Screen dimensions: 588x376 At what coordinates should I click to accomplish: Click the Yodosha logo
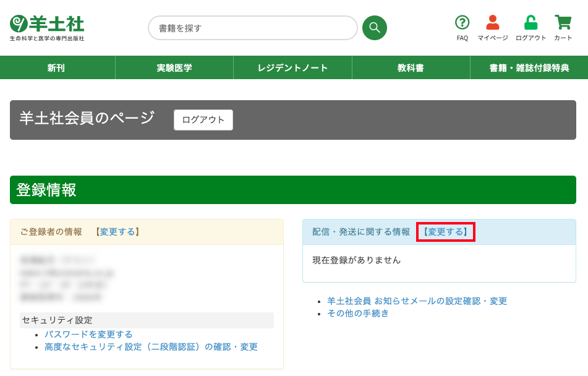47,27
